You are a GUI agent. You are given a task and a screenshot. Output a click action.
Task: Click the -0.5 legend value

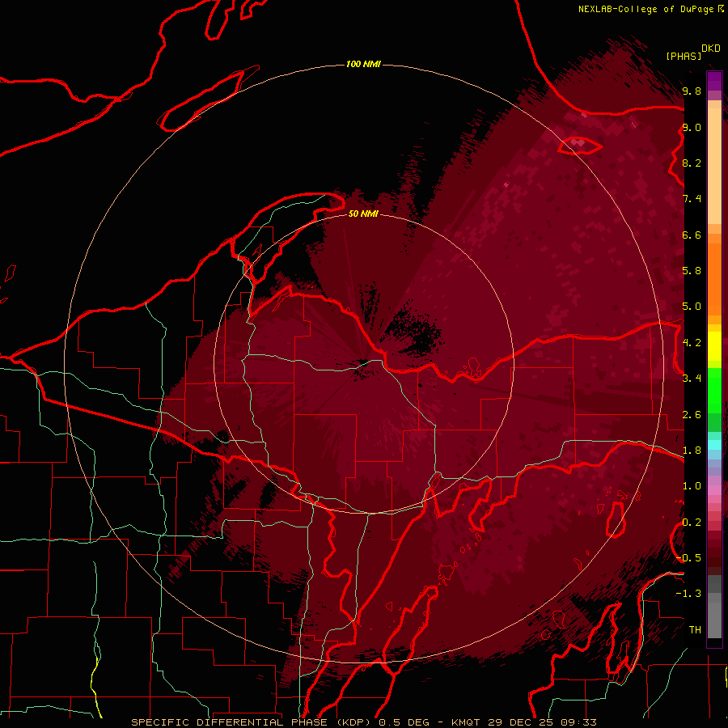tap(688, 558)
